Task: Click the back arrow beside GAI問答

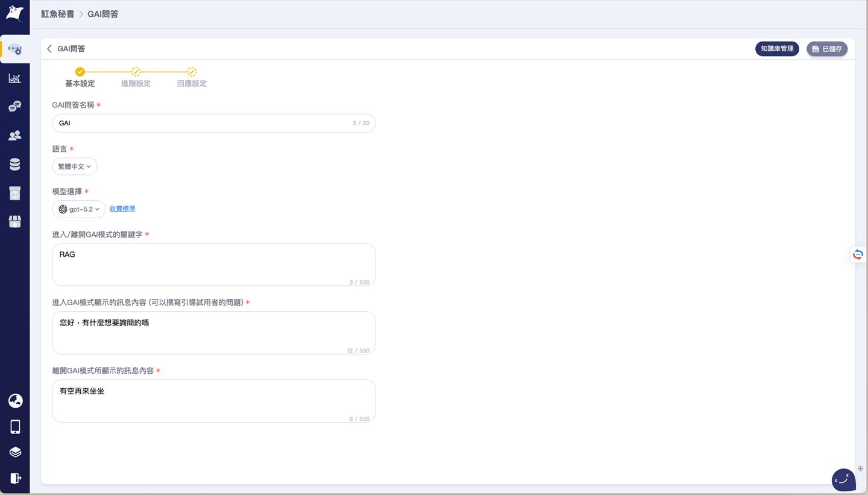Action: click(x=49, y=49)
